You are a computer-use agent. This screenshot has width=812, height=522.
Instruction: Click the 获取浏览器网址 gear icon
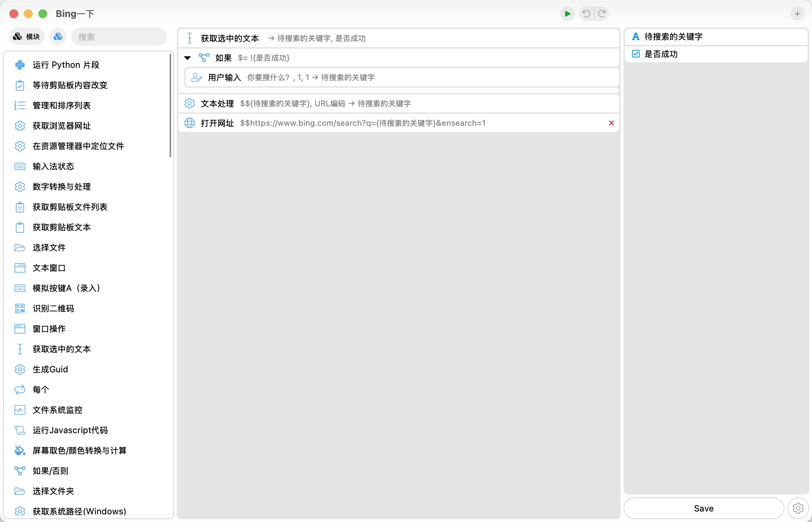click(20, 126)
